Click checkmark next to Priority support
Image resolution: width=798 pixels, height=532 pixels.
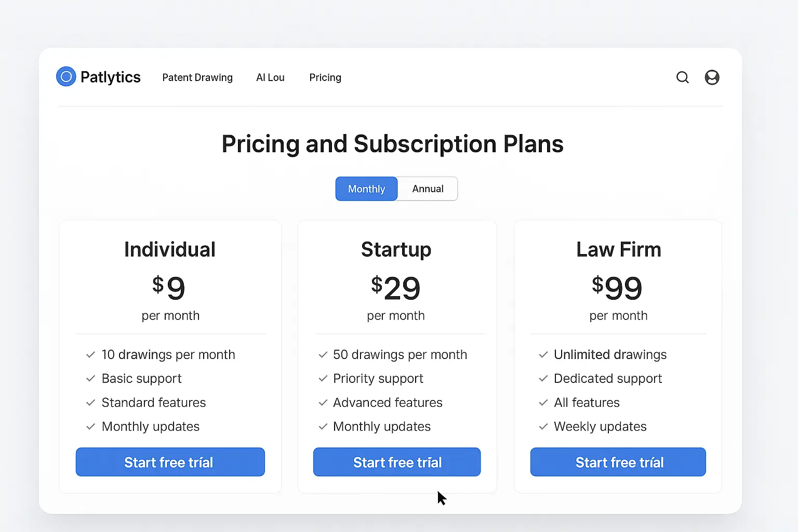pos(323,379)
